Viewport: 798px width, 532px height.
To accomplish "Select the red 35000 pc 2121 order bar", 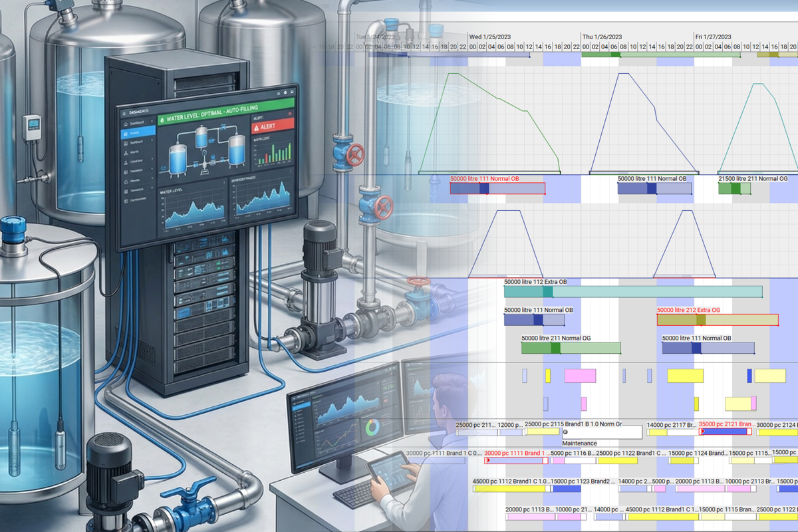I will pos(725,432).
